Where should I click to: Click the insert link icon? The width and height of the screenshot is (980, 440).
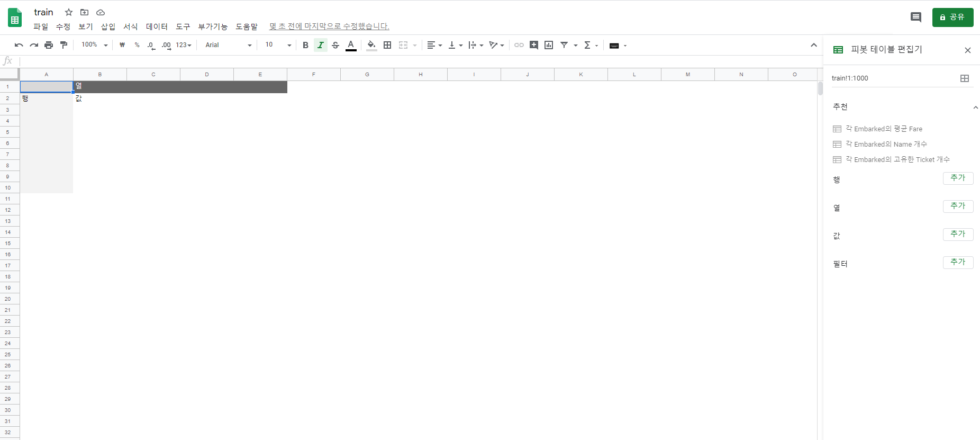coord(519,45)
